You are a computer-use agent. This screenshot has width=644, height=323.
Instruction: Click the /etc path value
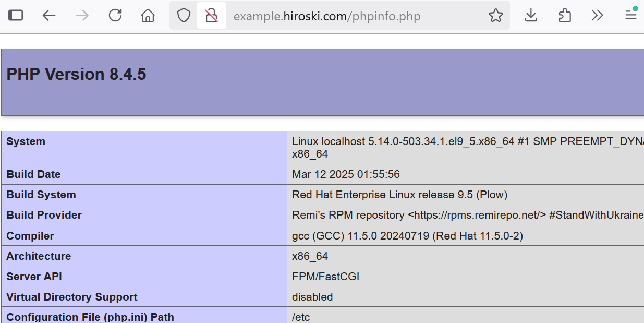(x=301, y=317)
